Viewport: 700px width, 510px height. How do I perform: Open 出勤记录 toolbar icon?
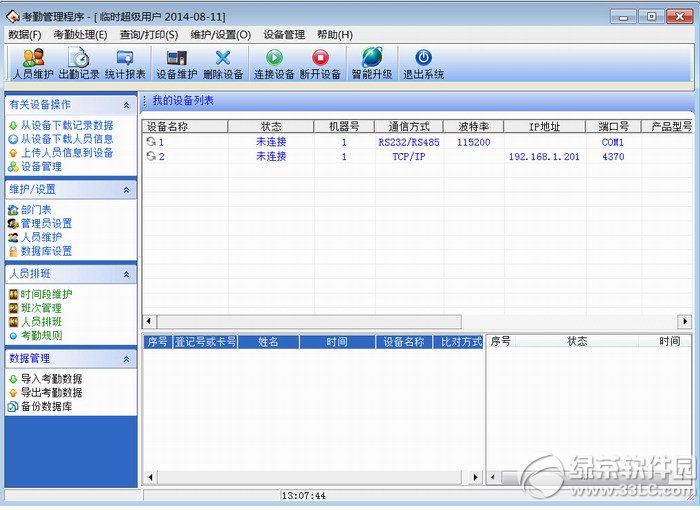tap(79, 58)
